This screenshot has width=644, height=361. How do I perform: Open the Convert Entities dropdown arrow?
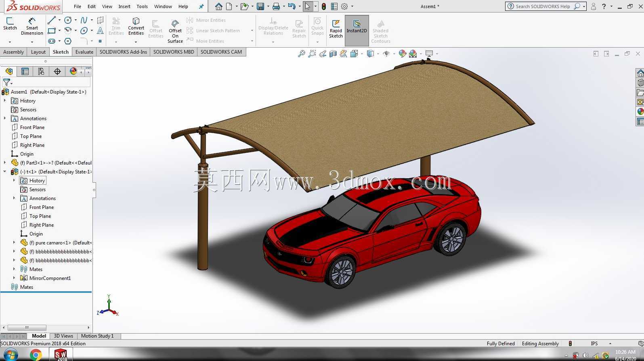[x=136, y=42]
